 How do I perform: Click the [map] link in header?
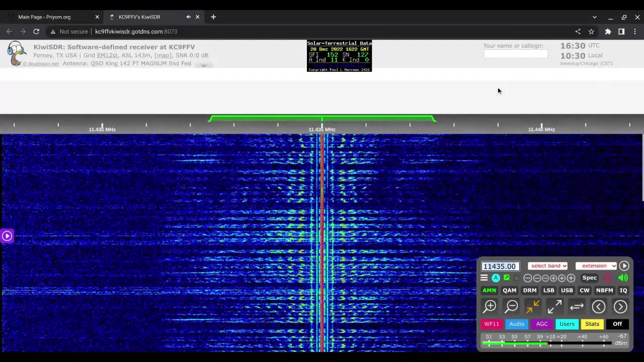pos(163,55)
